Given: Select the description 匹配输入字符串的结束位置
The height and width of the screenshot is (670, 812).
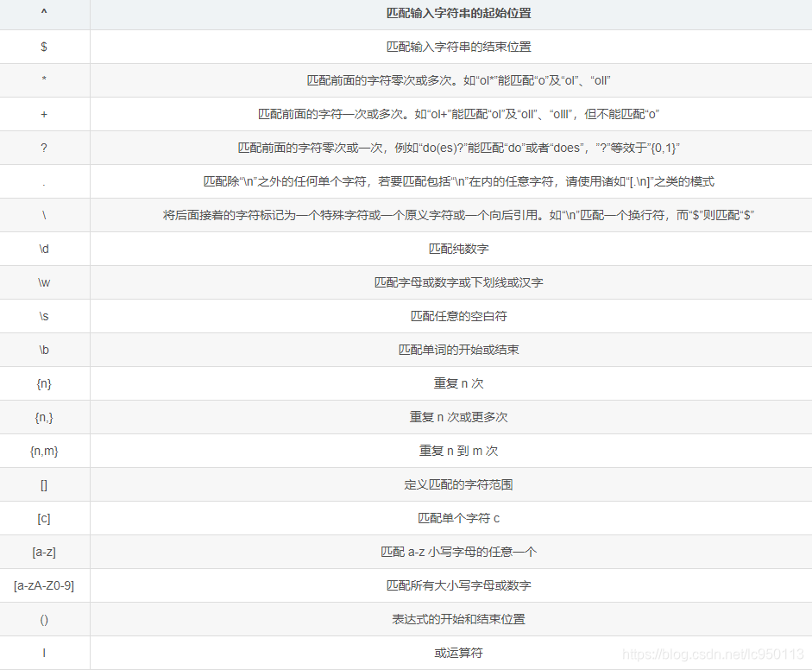Looking at the screenshot, I should 459,47.
